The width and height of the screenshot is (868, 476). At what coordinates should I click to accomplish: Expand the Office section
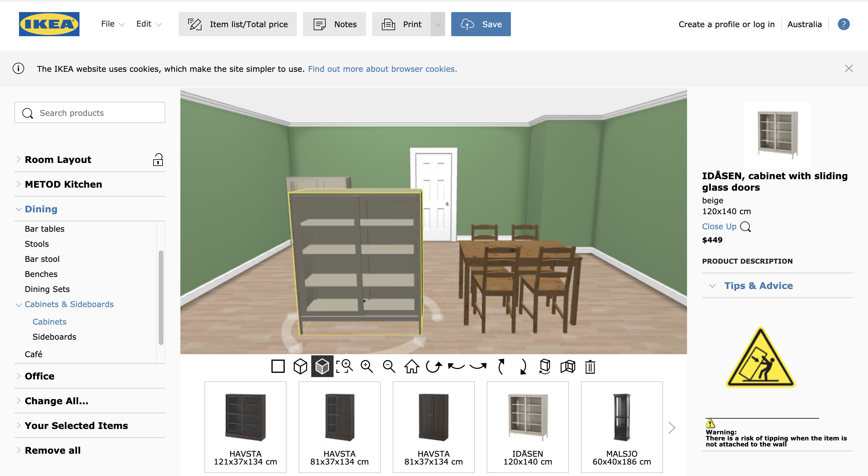pyautogui.click(x=40, y=376)
